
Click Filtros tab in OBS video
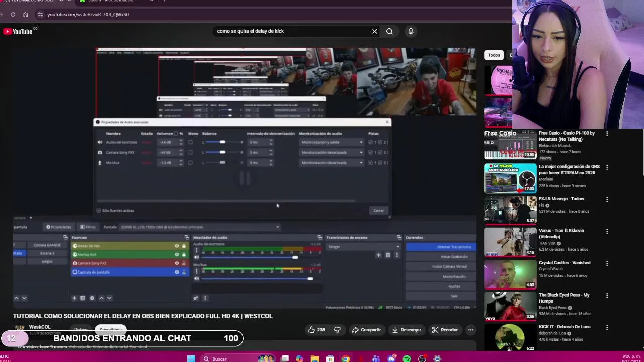[88, 227]
